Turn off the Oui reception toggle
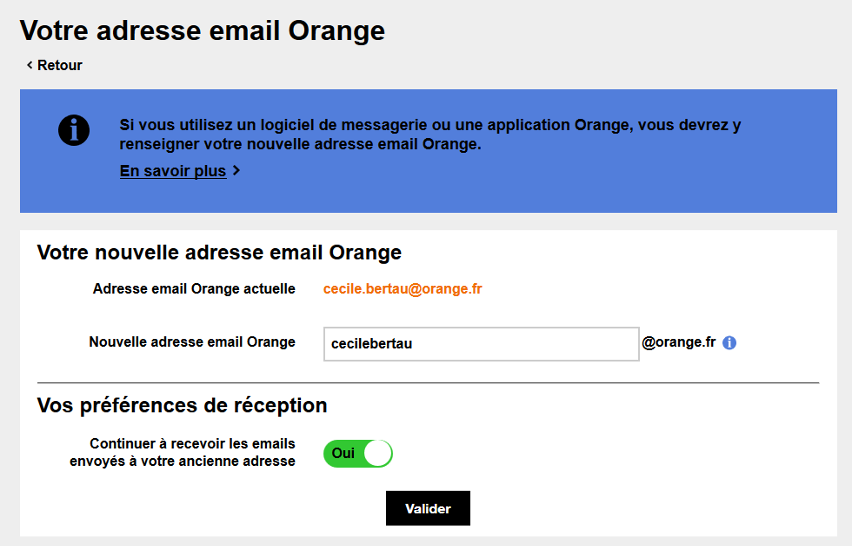Image resolution: width=852 pixels, height=546 pixels. point(357,453)
